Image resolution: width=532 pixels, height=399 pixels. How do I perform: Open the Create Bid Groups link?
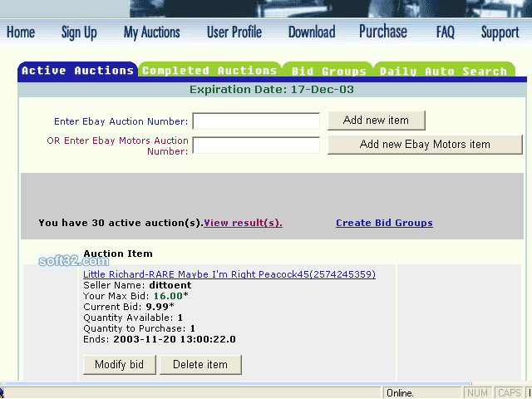coord(384,223)
